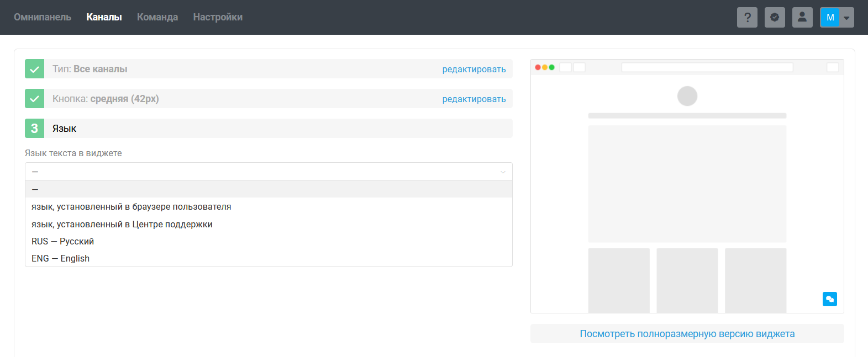Choose language set in user's browser

tap(131, 207)
